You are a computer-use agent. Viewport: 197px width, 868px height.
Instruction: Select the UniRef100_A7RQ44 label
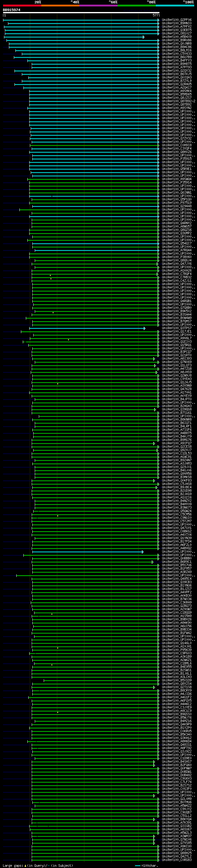point(177,250)
